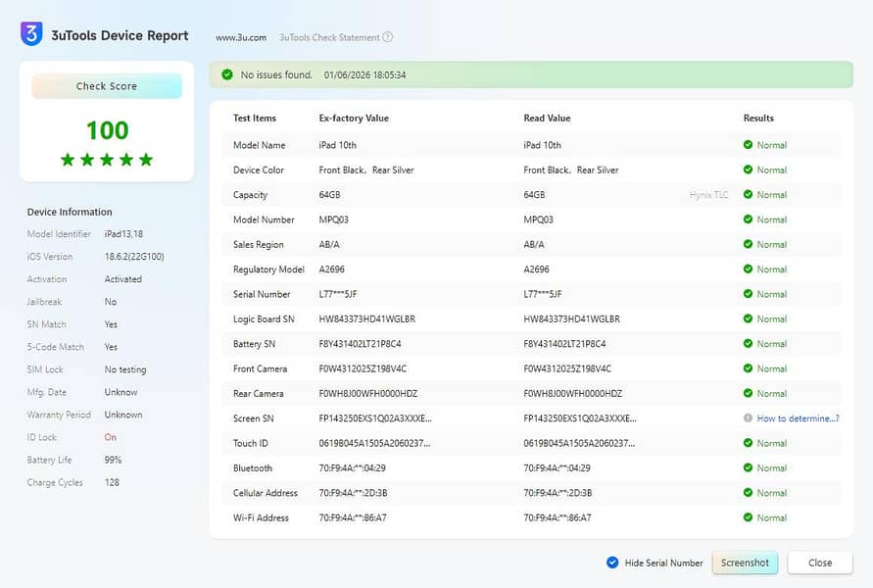Viewport: 873px width, 588px height.
Task: Click the green Normal icon for Battery SN
Action: click(x=748, y=344)
